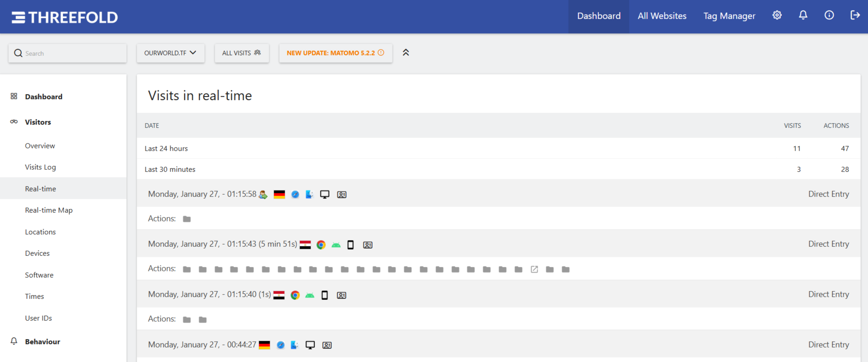
Task: Click the notifications bell icon
Action: [803, 15]
